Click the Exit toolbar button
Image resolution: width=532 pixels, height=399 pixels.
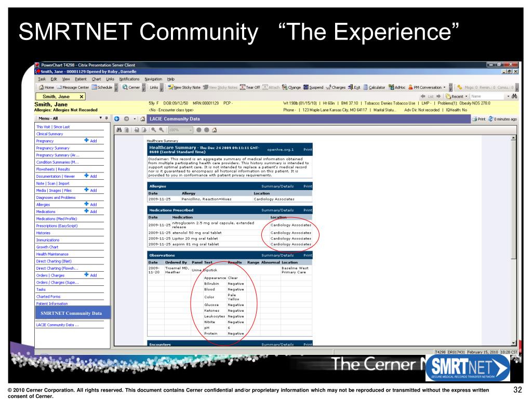pos(354,87)
